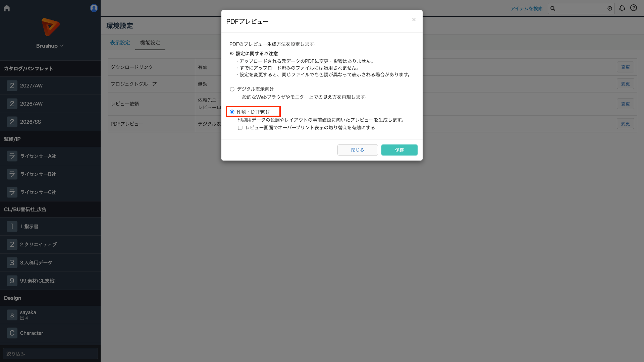Click 変更 for PDFプレビュー row
Image resolution: width=644 pixels, height=362 pixels.
pos(626,124)
